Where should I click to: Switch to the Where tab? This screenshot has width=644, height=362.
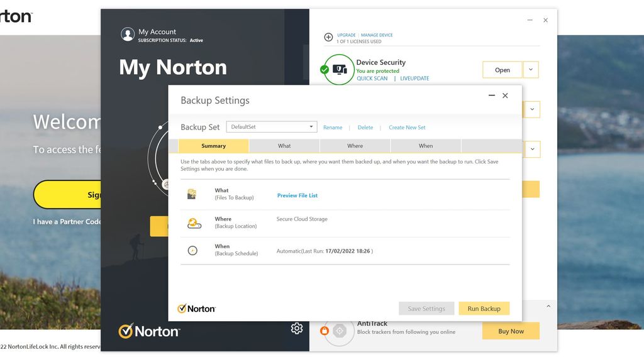[355, 145]
